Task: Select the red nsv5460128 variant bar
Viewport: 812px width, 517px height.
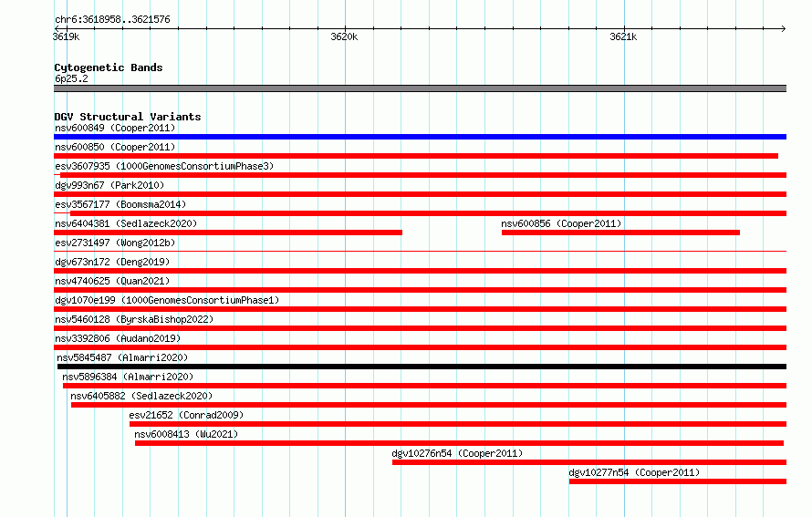Action: click(420, 328)
